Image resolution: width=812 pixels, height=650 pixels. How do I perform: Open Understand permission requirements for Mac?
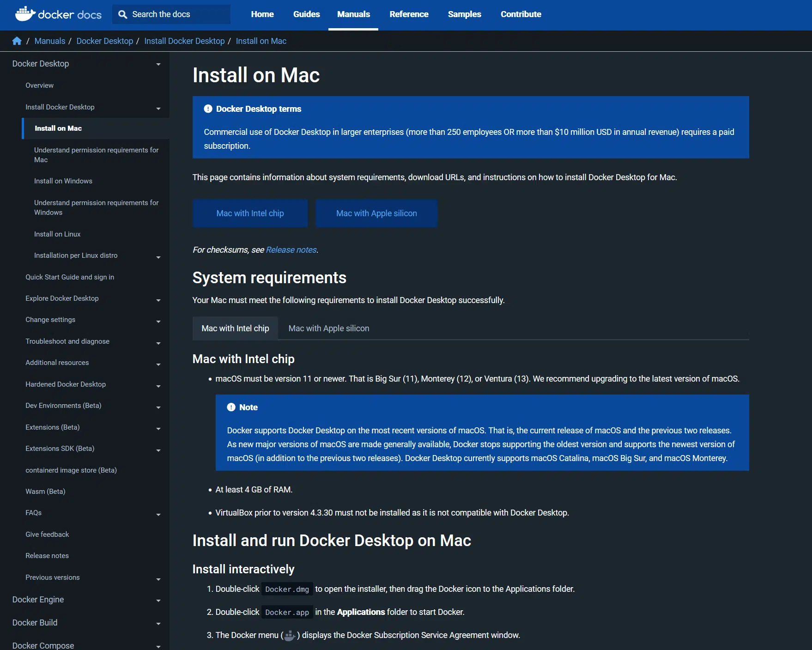click(x=96, y=155)
